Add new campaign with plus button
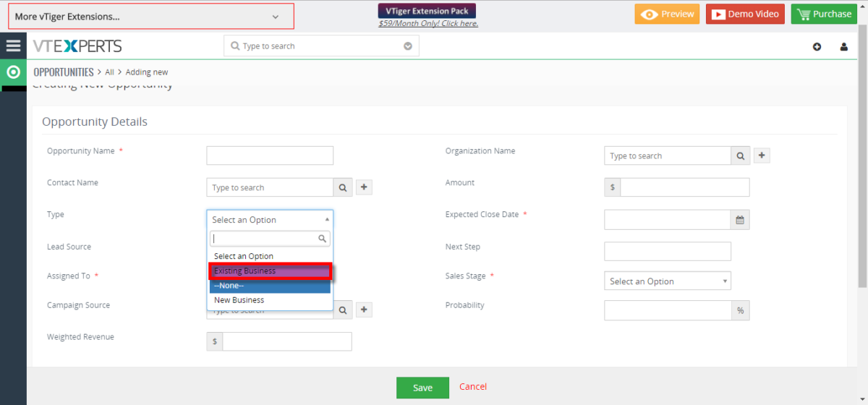Screen dimensions: 868x405 tap(365, 310)
